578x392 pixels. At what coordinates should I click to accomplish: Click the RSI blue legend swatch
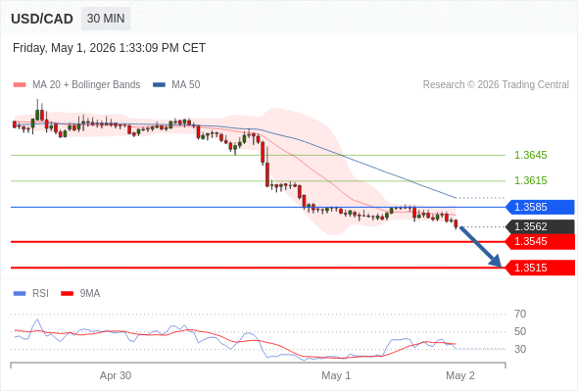click(x=20, y=294)
